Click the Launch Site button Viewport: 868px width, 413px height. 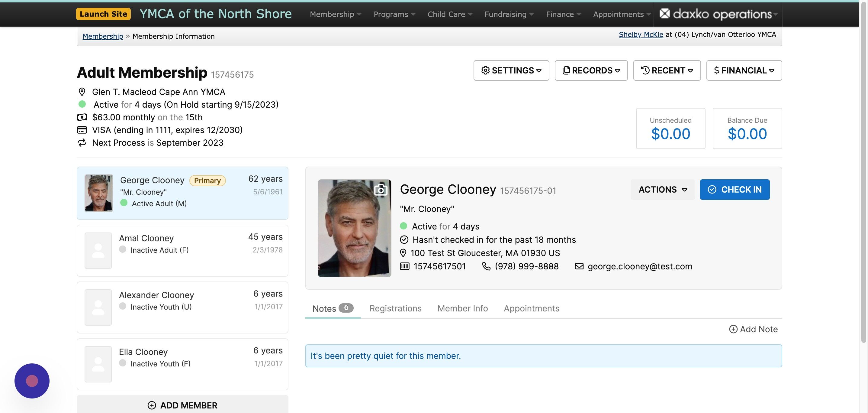pos(104,14)
